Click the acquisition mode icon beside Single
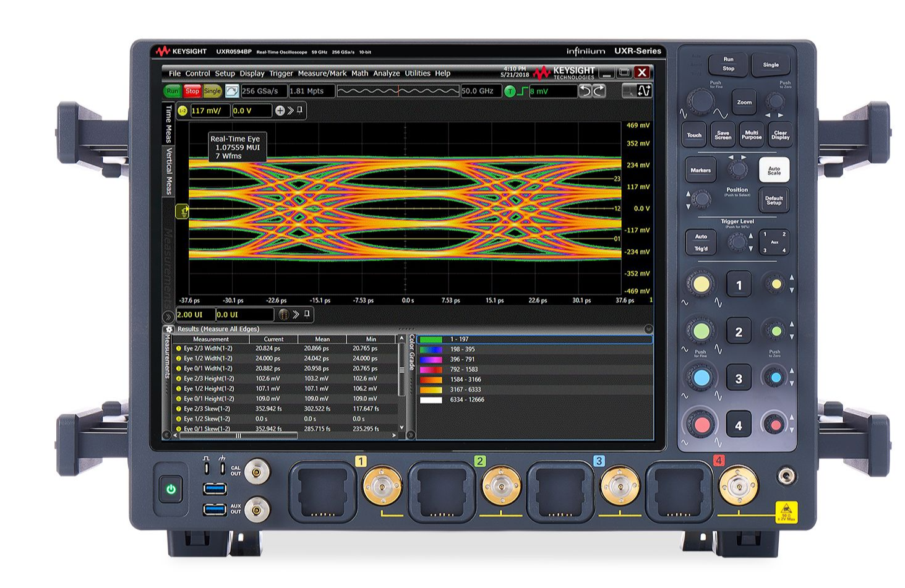This screenshot has width=905, height=588. point(231,92)
